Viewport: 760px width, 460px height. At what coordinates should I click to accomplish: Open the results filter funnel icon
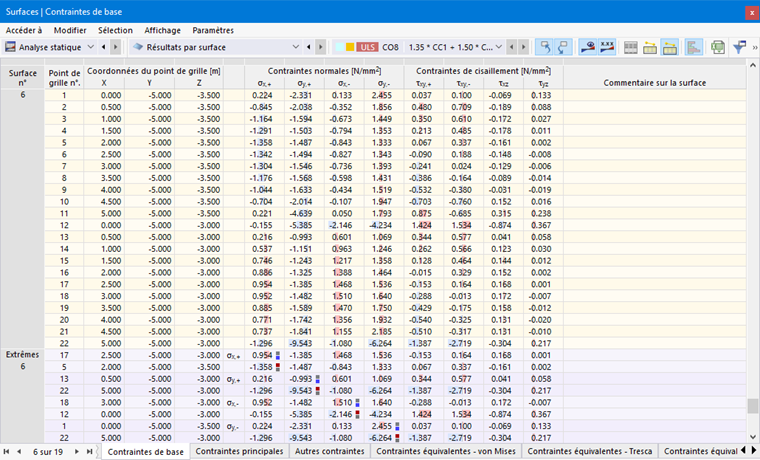[739, 48]
